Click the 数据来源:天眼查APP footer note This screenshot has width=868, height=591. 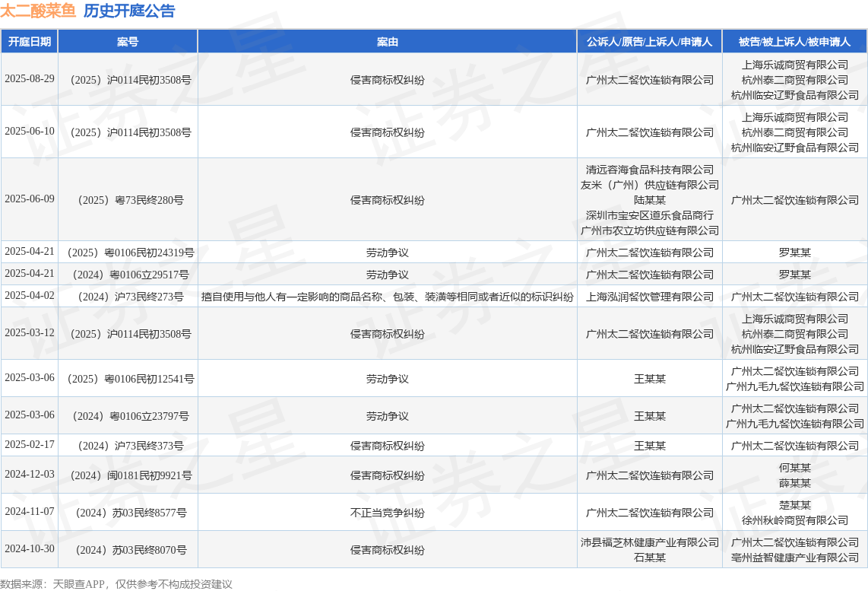tap(116, 584)
